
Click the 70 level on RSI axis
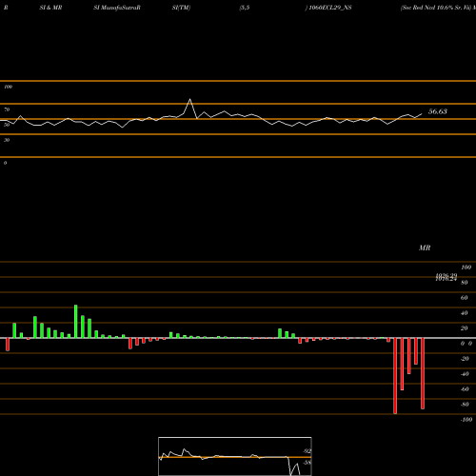point(7,109)
